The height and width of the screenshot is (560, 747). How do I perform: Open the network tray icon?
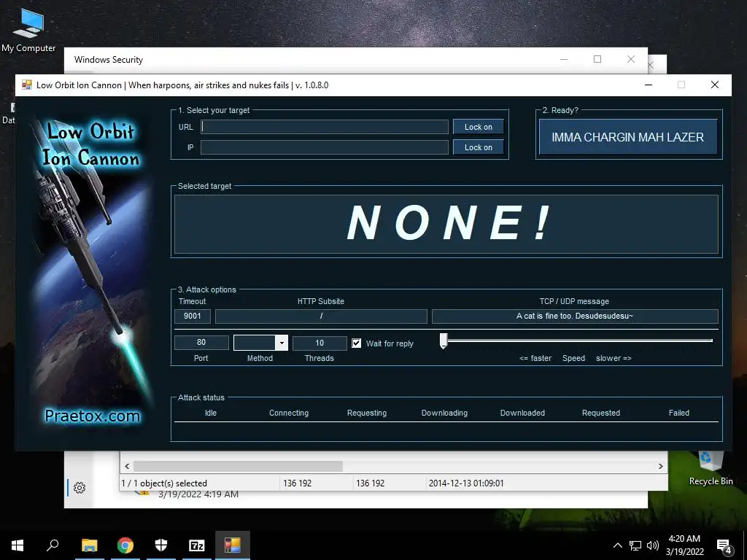pyautogui.click(x=635, y=545)
